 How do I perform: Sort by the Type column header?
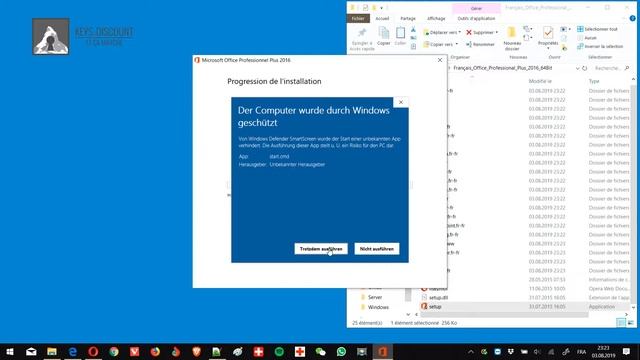594,81
